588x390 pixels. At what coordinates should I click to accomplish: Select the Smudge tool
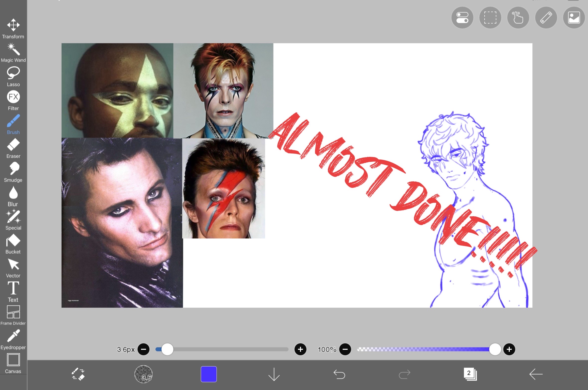13,172
